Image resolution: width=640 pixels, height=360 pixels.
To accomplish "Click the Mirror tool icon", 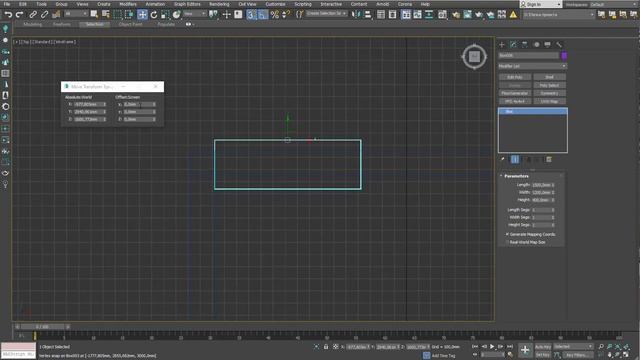I will [356, 15].
